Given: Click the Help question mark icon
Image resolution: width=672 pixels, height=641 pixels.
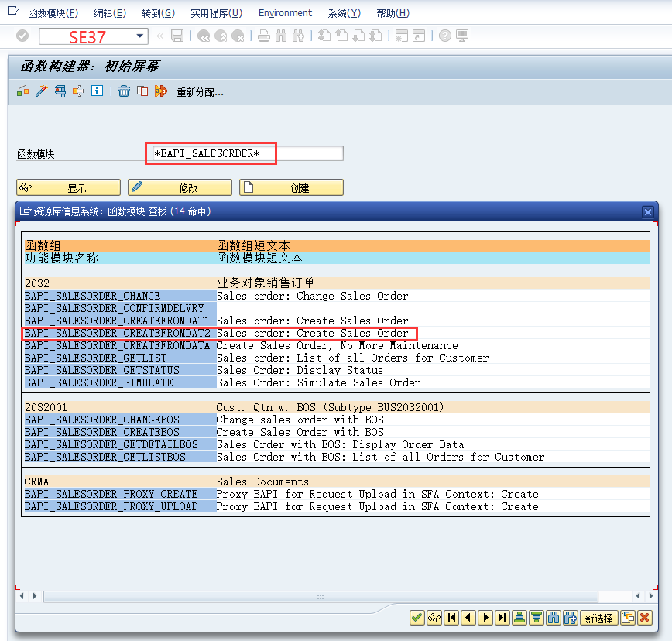Looking at the screenshot, I should [445, 36].
